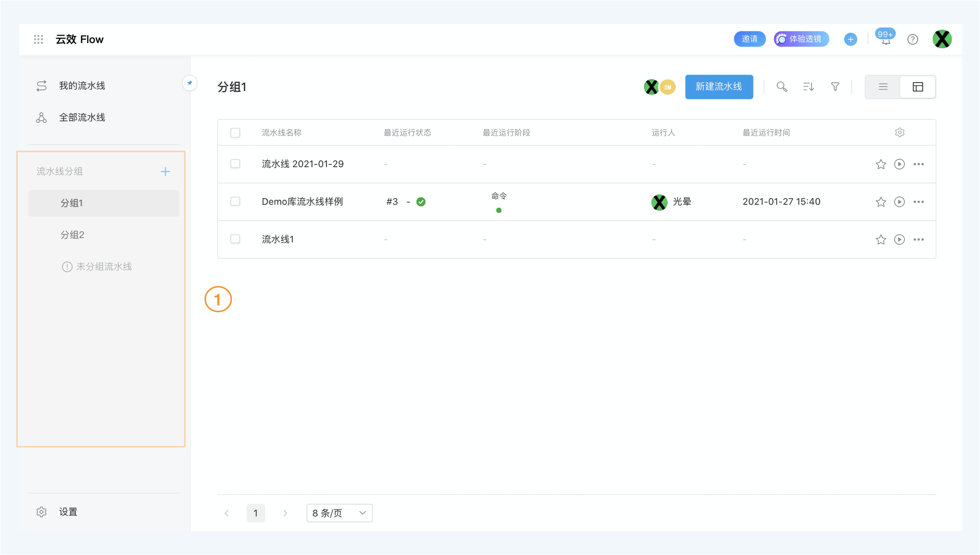Toggle the select-all header checkbox
Screen dimensions: 980x555
pos(235,133)
